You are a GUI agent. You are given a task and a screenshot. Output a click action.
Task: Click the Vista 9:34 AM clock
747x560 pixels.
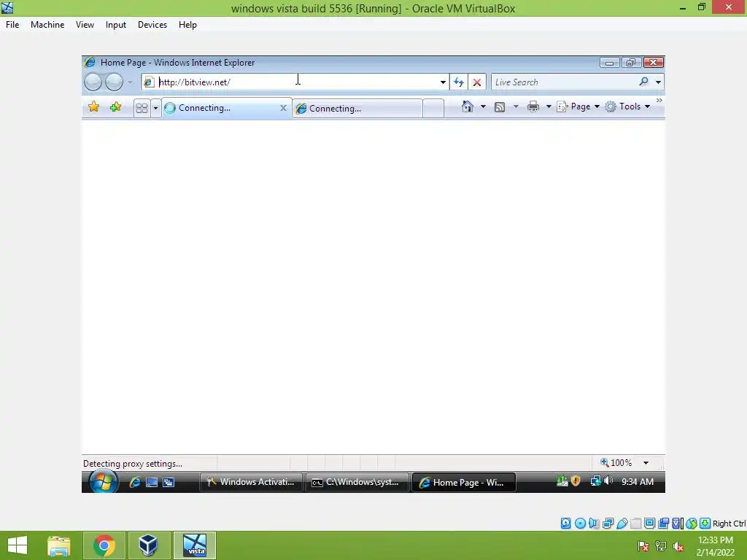coord(637,481)
